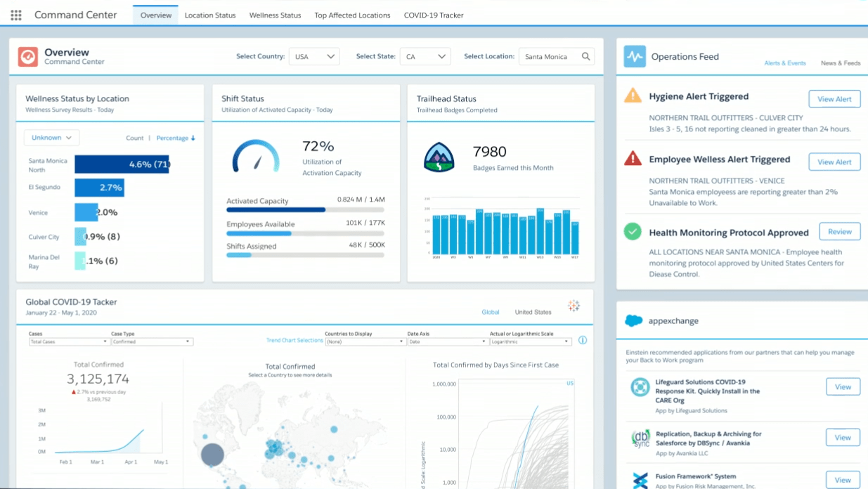Click the Lifeguard Solutions app icon
This screenshot has height=489, width=868.
point(640,387)
